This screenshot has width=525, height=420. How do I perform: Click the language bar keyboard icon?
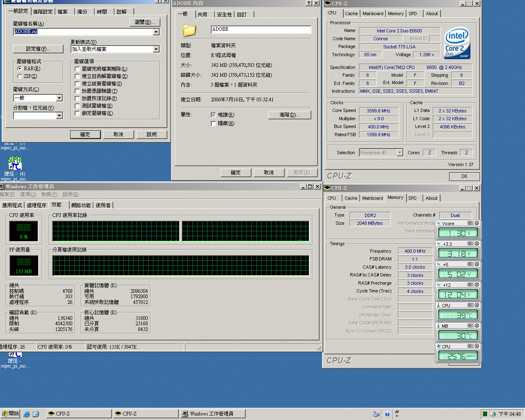(x=376, y=414)
